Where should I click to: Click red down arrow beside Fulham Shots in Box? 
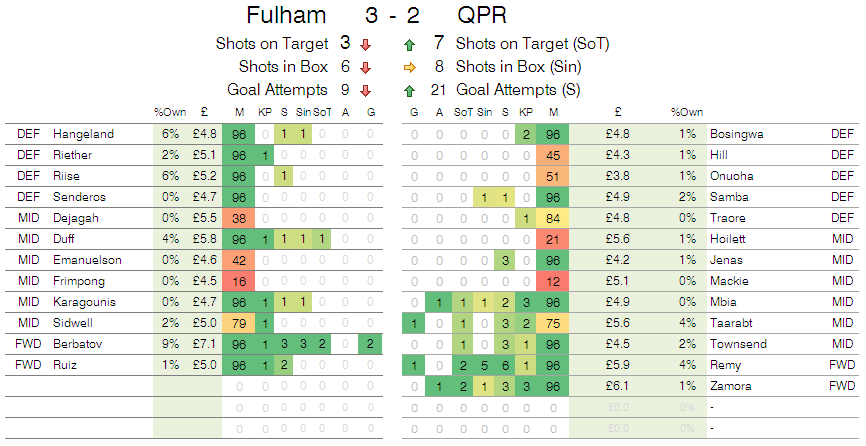tap(365, 67)
